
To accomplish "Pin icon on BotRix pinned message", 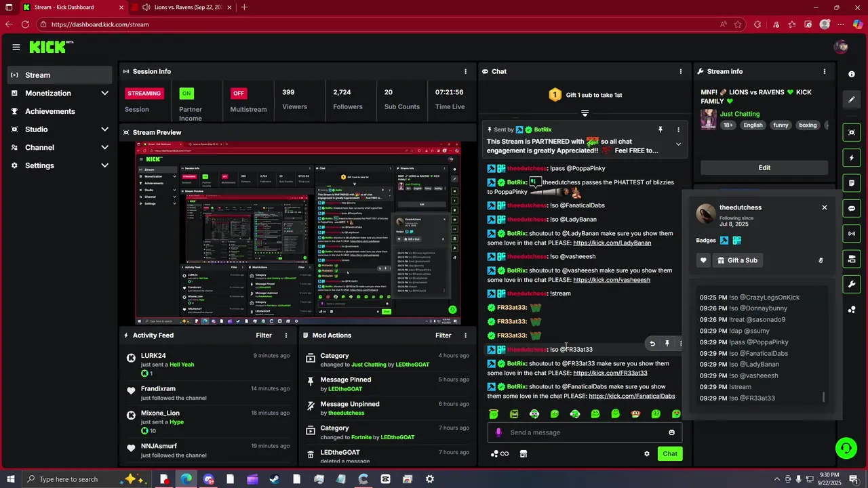I will click(660, 129).
